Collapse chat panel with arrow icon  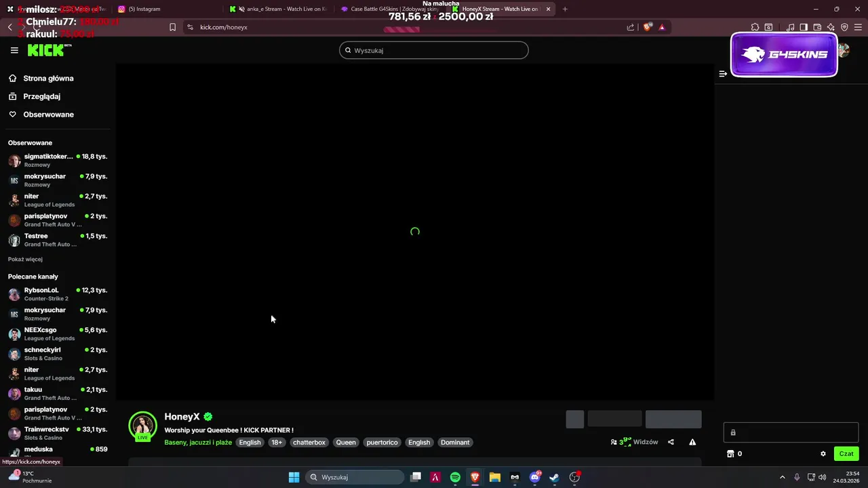(723, 74)
